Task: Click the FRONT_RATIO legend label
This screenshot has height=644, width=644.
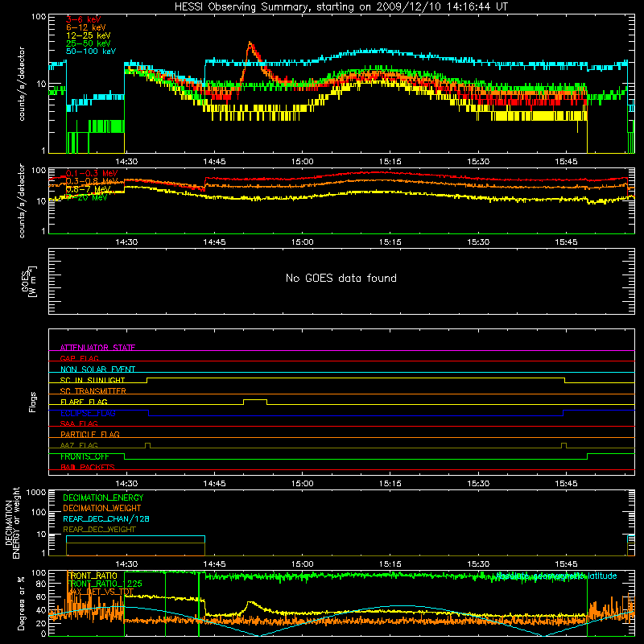Action: click(x=92, y=576)
